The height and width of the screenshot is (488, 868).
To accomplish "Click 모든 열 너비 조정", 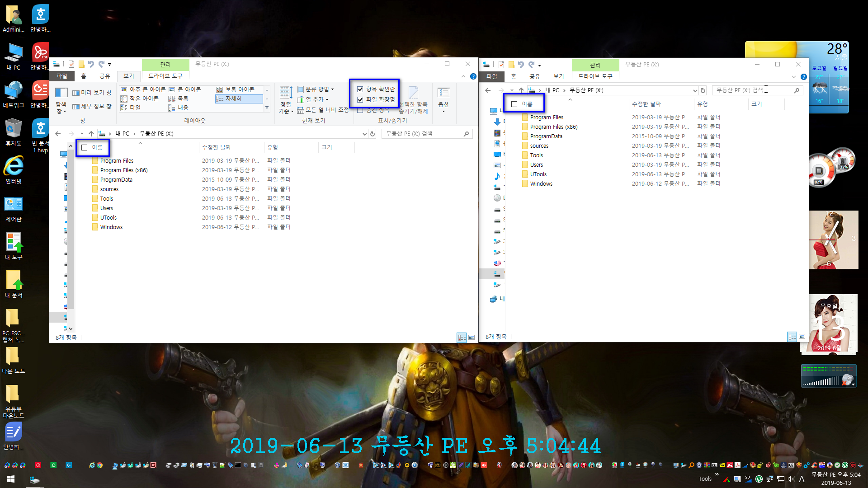I will click(x=323, y=110).
